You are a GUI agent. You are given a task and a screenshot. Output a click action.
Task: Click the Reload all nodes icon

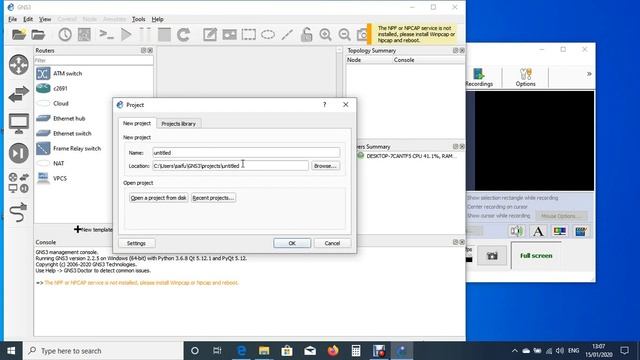pos(183,34)
